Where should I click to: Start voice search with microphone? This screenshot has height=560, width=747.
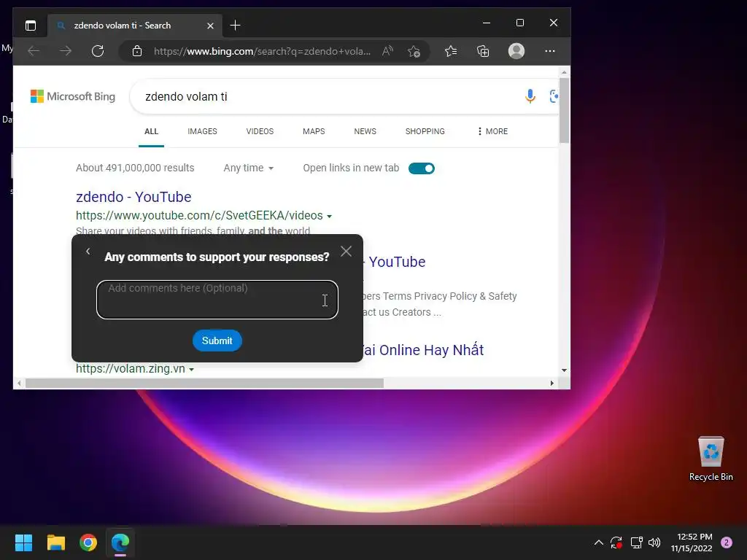tap(530, 96)
